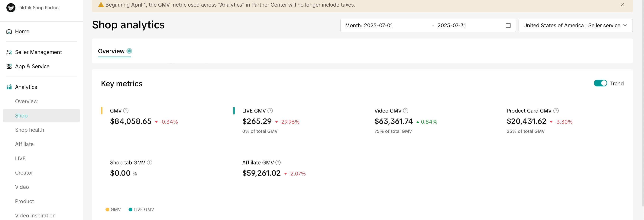Switch to the Overview tab
Viewport: 644px width, 220px height.
pos(111,51)
